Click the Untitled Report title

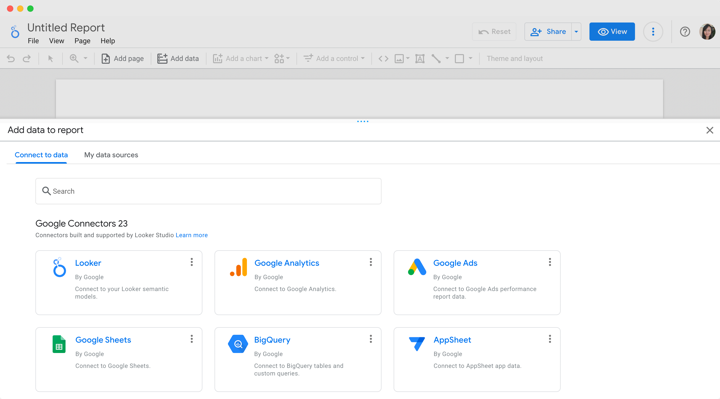[66, 28]
